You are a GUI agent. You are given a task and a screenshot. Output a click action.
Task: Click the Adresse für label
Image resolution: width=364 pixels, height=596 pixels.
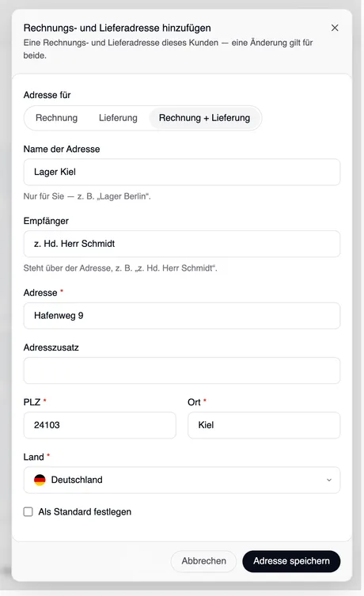tap(47, 95)
